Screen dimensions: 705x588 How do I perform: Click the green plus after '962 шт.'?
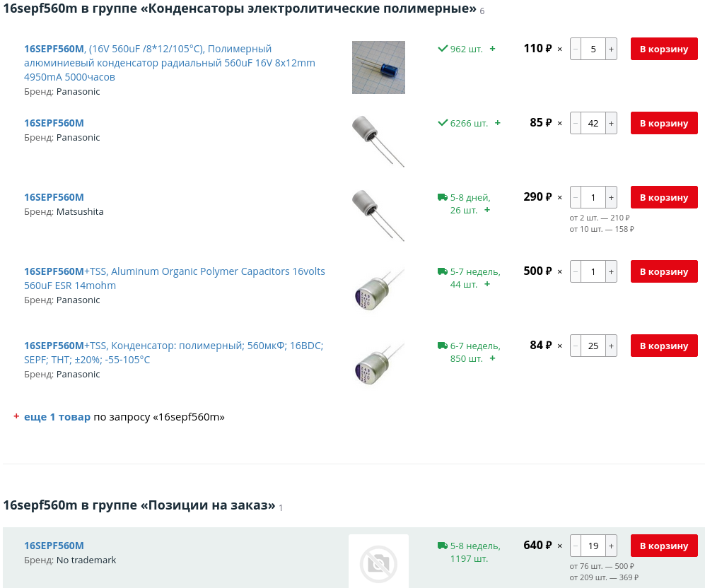coord(492,49)
